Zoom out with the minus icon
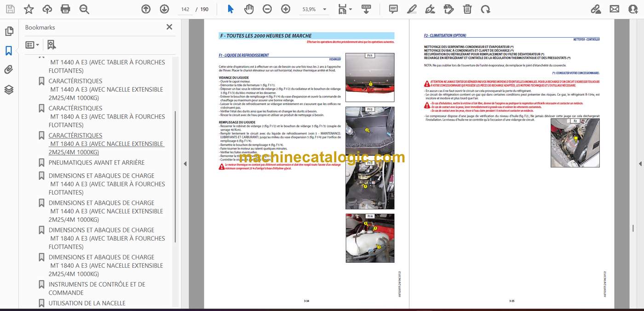Image resolution: width=644 pixels, height=311 pixels. (267, 9)
